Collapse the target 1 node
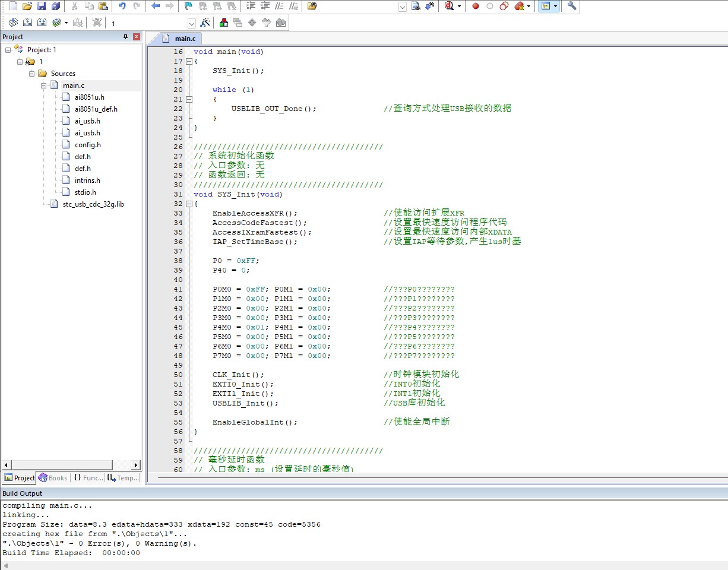The width and height of the screenshot is (728, 570). coord(20,62)
